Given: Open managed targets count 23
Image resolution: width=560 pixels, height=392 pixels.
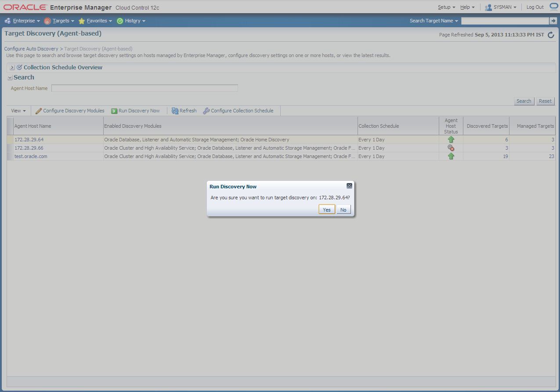Looking at the screenshot, I should 551,156.
